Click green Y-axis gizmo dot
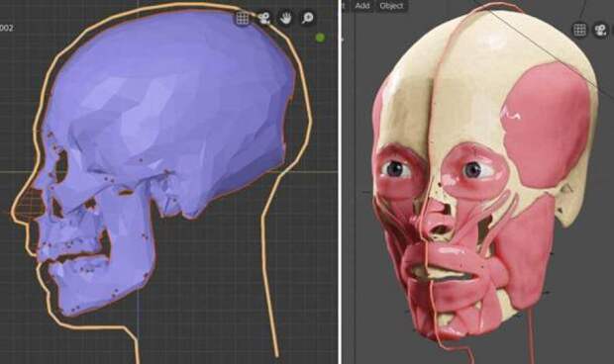 click(320, 38)
